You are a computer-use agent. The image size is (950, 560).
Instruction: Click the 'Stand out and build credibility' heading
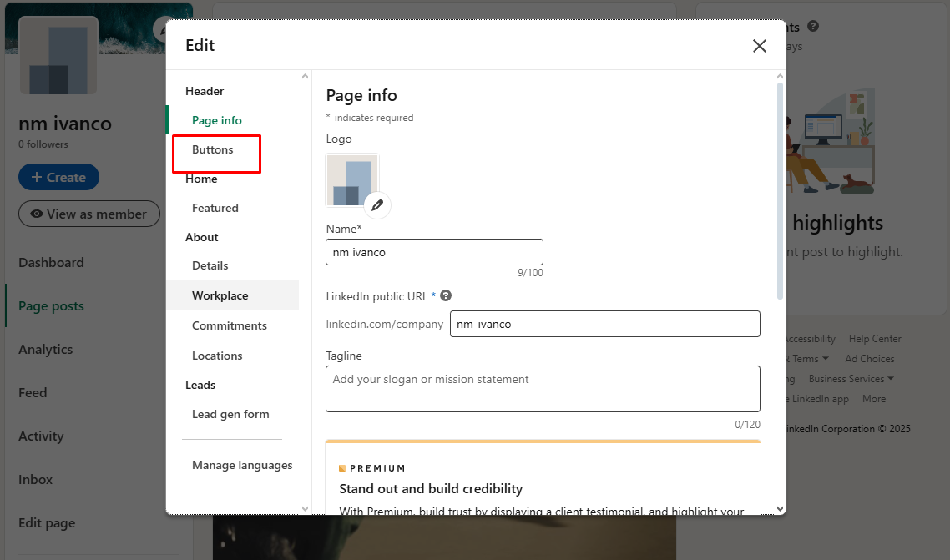pos(431,488)
